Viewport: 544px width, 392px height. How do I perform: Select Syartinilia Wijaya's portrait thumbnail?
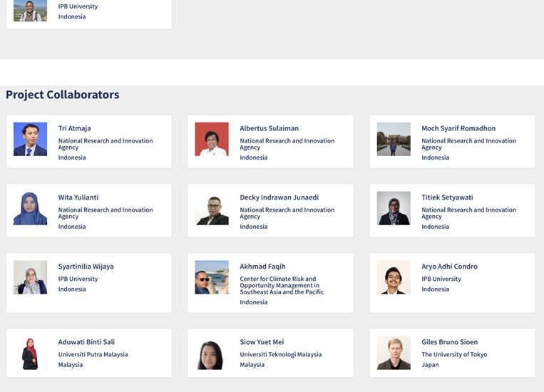(x=30, y=277)
